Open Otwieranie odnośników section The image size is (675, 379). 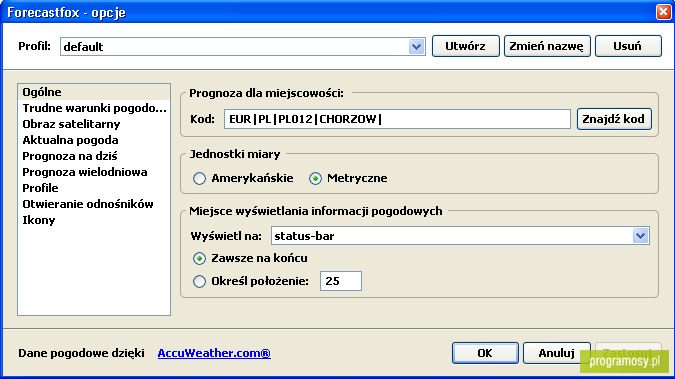pos(94,204)
